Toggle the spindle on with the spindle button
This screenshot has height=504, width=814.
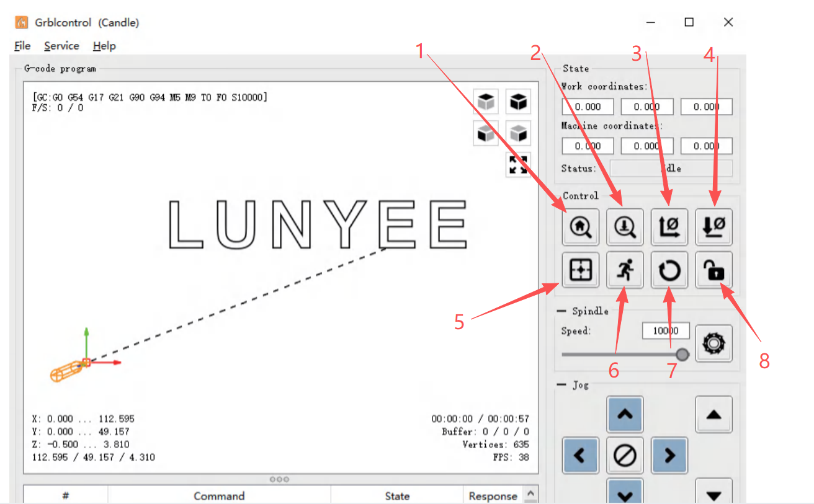tap(714, 343)
